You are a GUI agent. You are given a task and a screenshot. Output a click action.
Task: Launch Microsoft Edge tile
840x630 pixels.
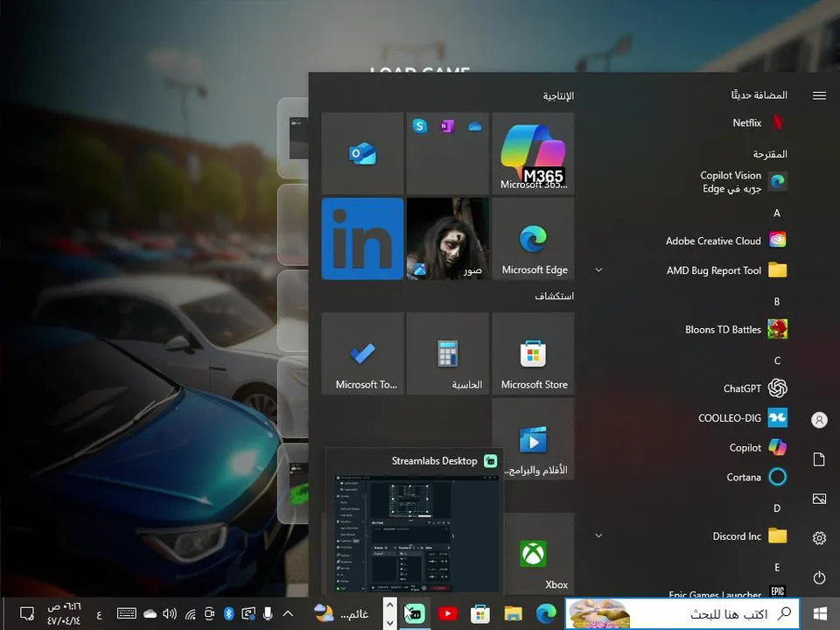point(533,238)
